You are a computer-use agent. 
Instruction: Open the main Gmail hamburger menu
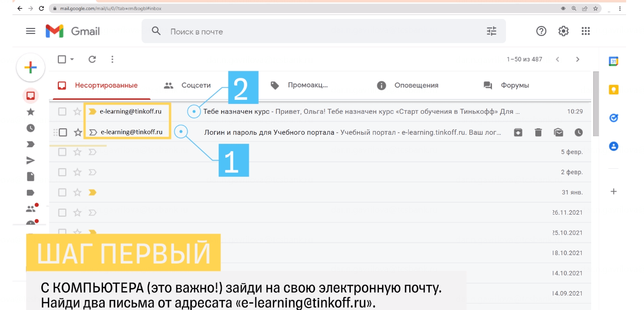pos(30,30)
